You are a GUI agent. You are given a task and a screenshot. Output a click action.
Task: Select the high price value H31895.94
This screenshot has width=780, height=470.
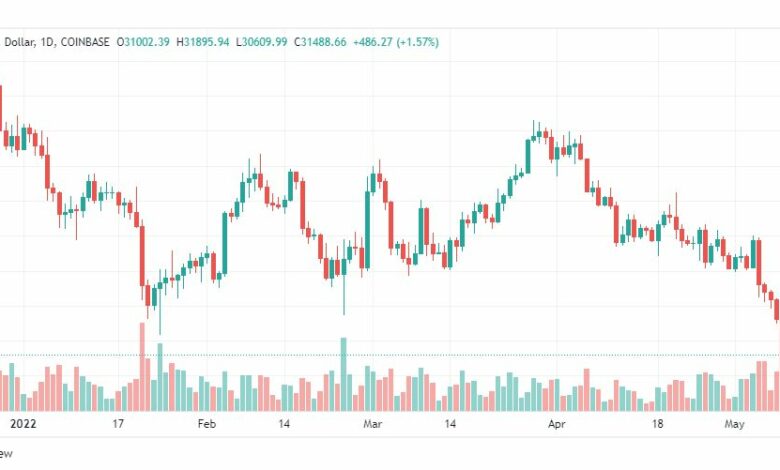coord(203,42)
